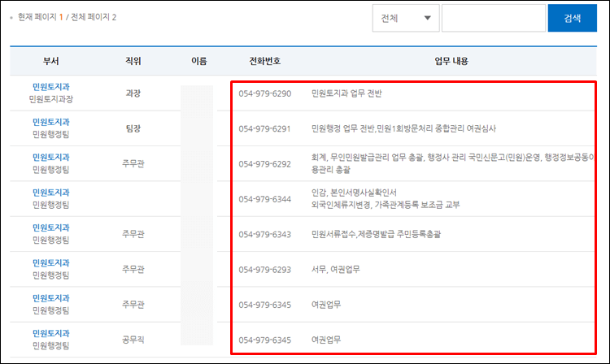Click the 직위 column header
The image size is (610, 364).
(x=133, y=61)
